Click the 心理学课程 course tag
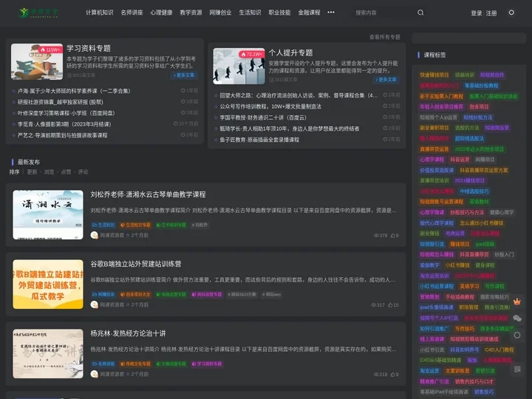Viewport: 532px width, 399px height. pos(432,160)
